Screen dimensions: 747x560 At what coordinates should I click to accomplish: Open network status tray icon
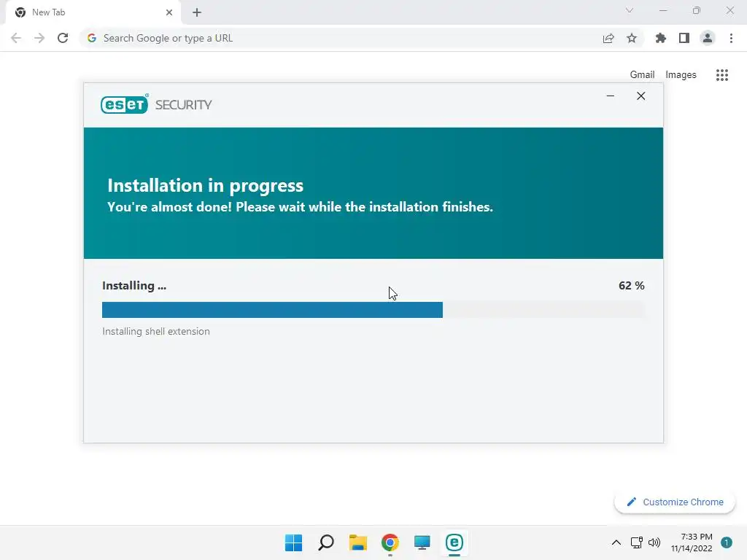pos(636,542)
